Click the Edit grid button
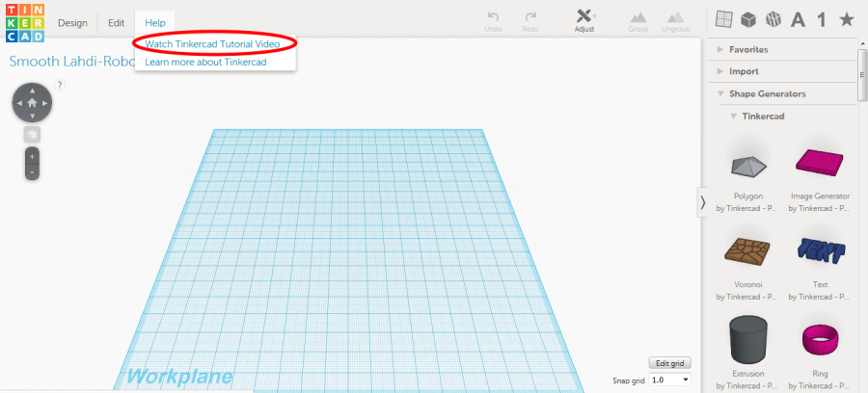 coord(669,363)
